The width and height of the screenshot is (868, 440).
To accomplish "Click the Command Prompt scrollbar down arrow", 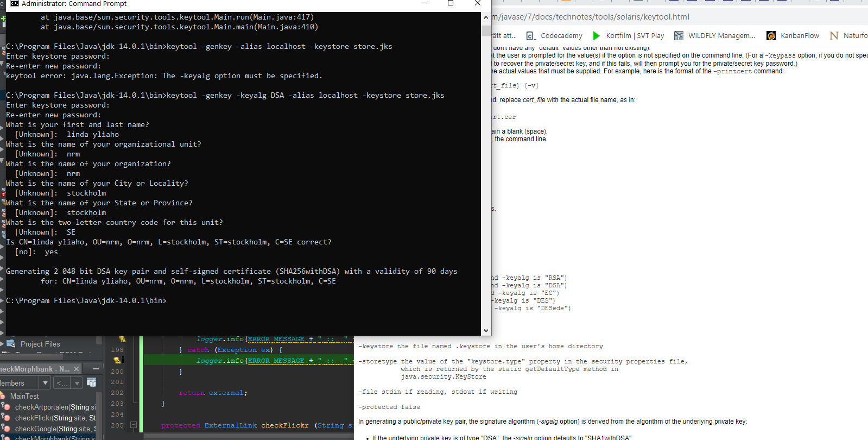I will pos(486,330).
